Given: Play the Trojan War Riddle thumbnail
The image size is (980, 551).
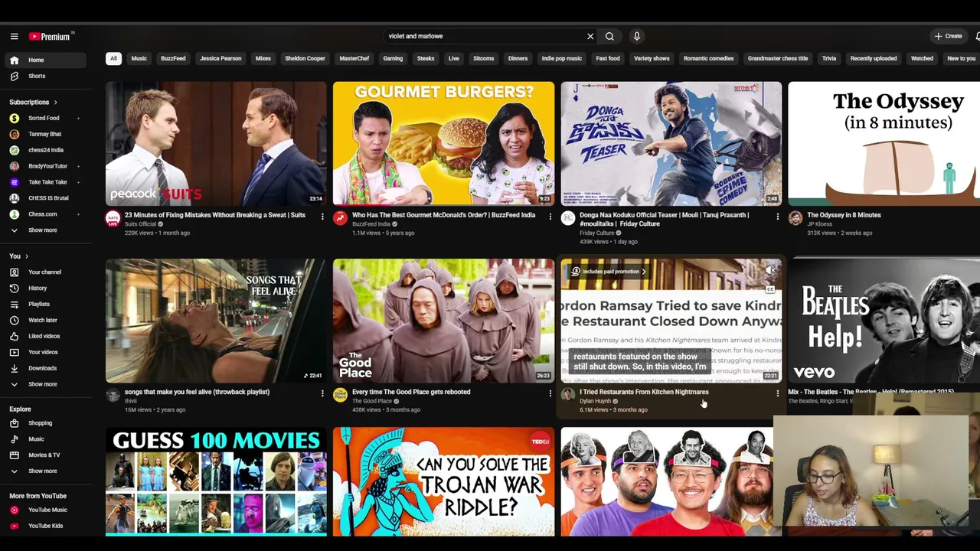Looking at the screenshot, I should (443, 481).
